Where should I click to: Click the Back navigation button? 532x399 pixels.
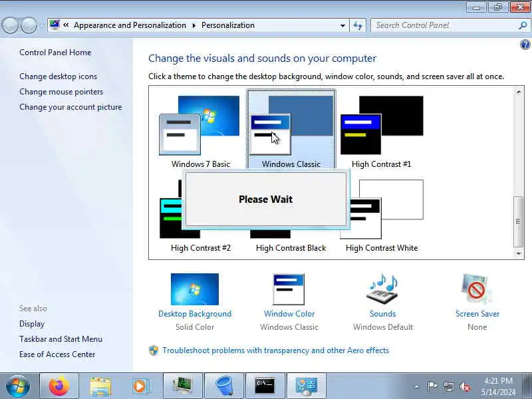click(x=10, y=25)
